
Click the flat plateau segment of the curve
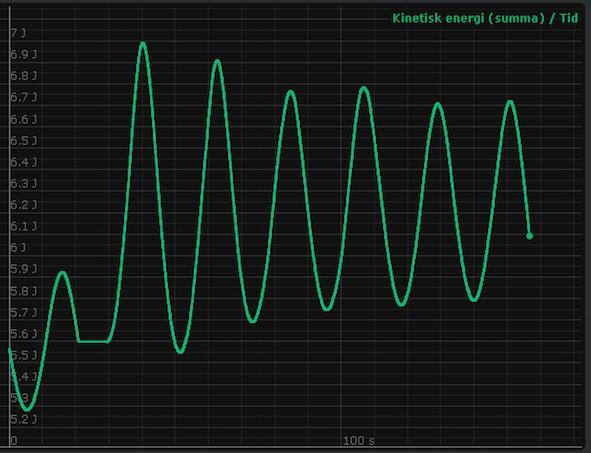coord(93,341)
